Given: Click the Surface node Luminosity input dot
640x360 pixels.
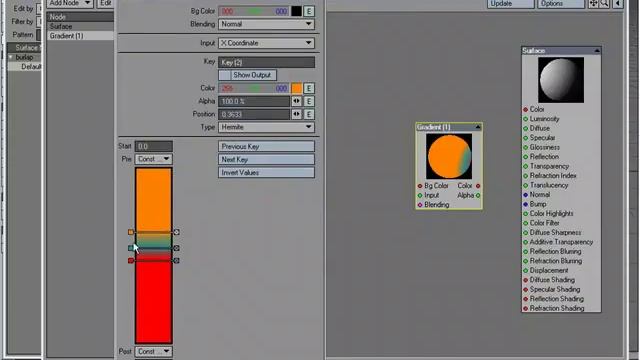Looking at the screenshot, I should point(526,119).
